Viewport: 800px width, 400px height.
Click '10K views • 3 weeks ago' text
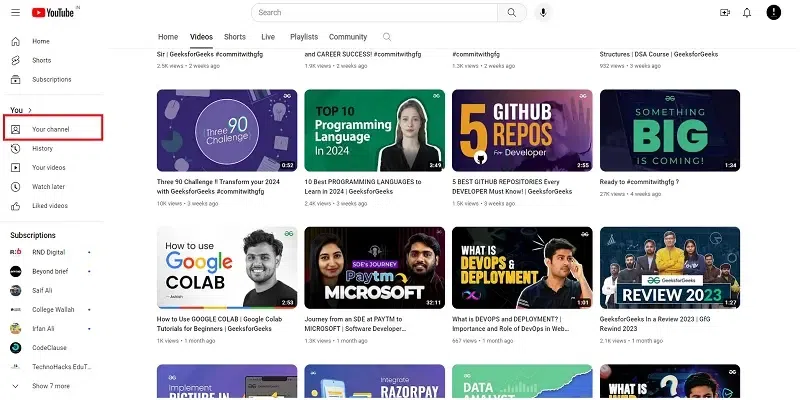pos(187,204)
